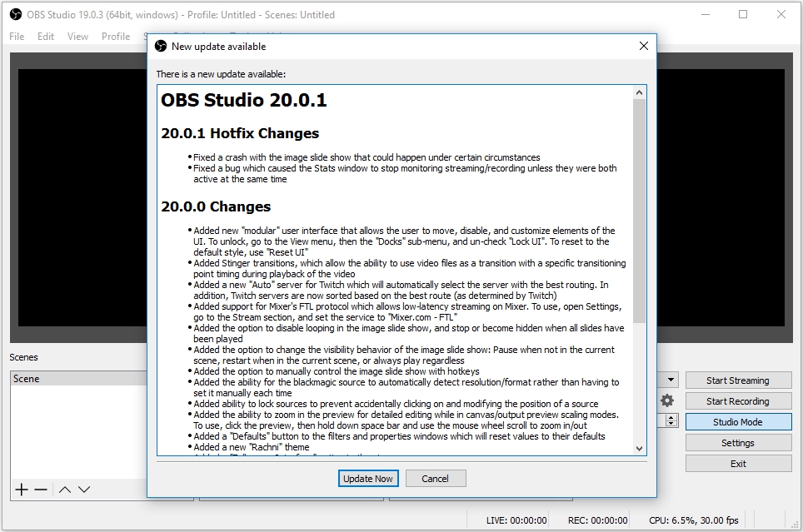
Task: Click scrollbar down arrow in changelog
Action: pyautogui.click(x=639, y=448)
